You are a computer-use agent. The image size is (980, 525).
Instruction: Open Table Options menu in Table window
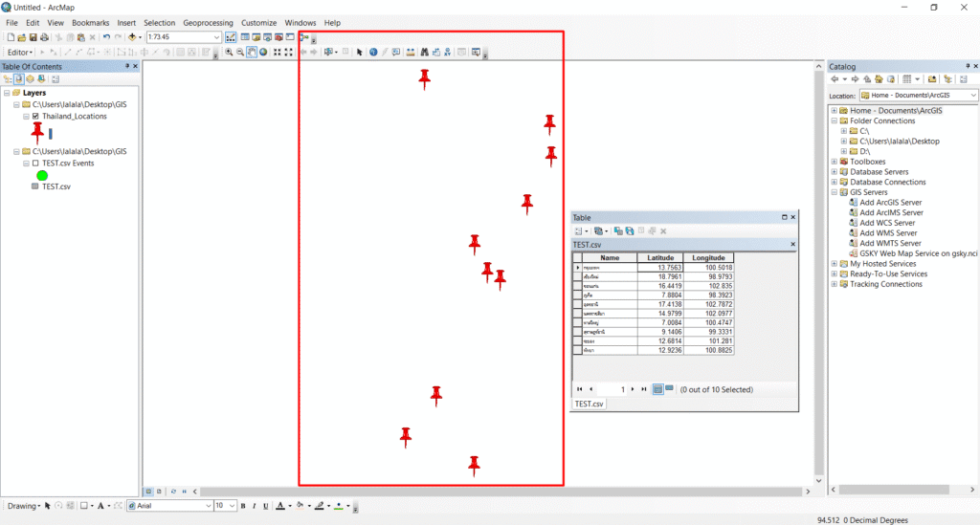581,231
